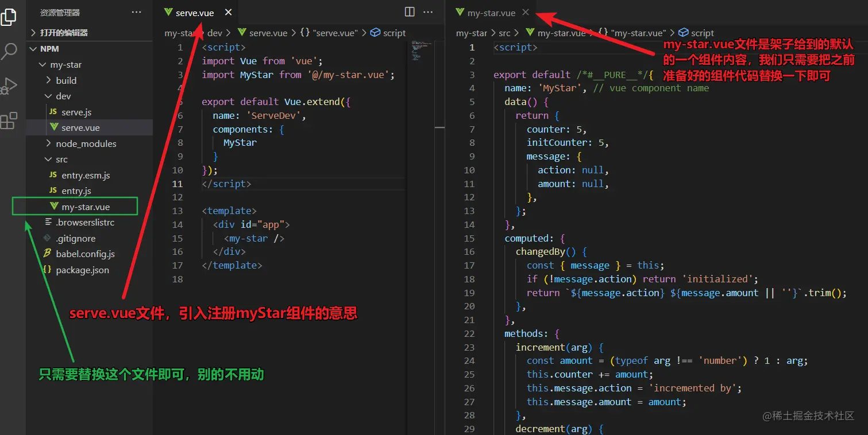Image resolution: width=868 pixels, height=435 pixels.
Task: Select serve.vue in the file tree
Action: coord(90,127)
